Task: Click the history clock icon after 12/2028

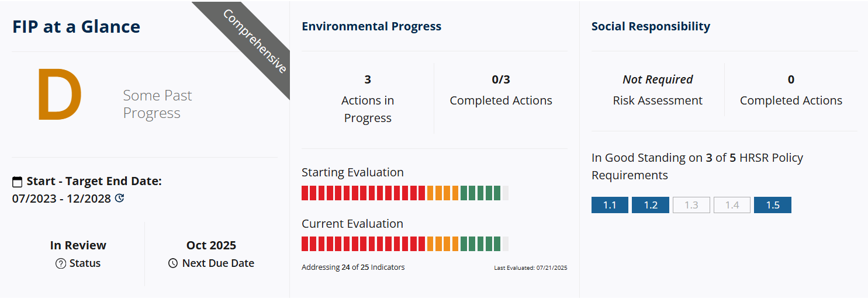Action: [x=120, y=199]
